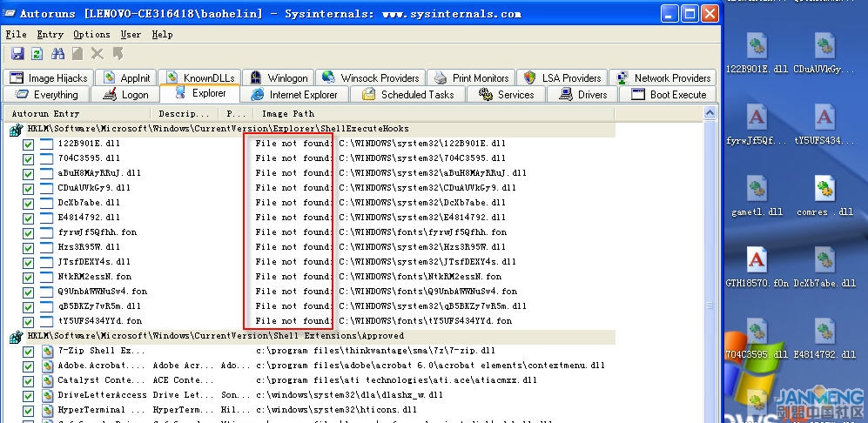Select DcXb7abe.dll file on desktop
Viewport: 868px width, 423px height.
(824, 267)
